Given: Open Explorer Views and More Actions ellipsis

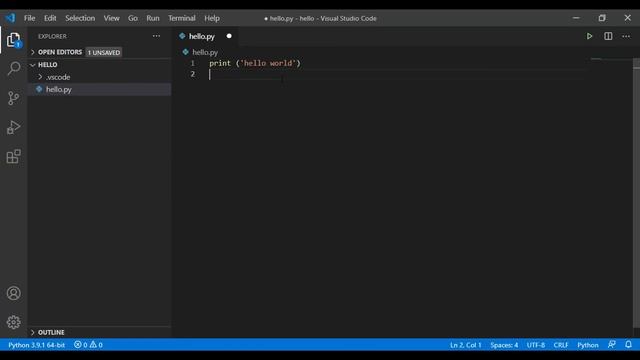Looking at the screenshot, I should coord(156,36).
